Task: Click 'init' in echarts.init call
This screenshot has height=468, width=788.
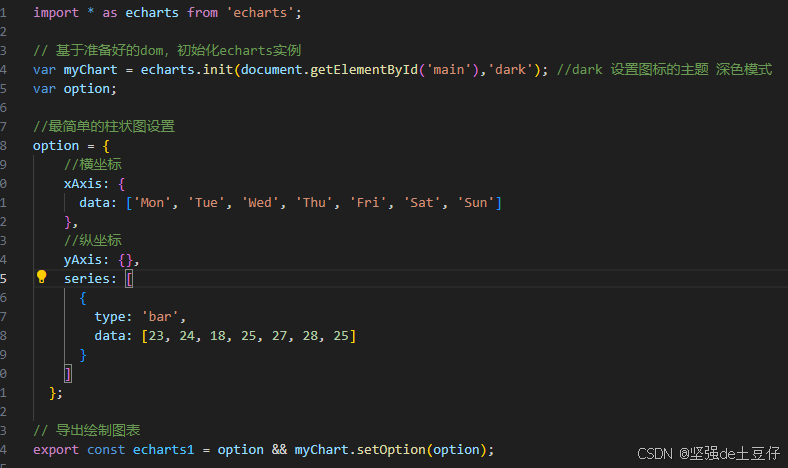Action: (x=218, y=69)
